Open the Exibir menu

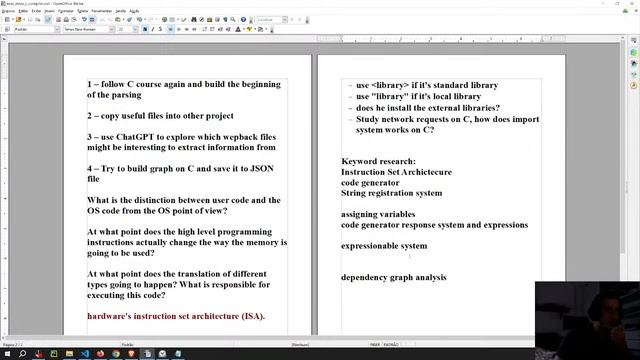point(36,11)
